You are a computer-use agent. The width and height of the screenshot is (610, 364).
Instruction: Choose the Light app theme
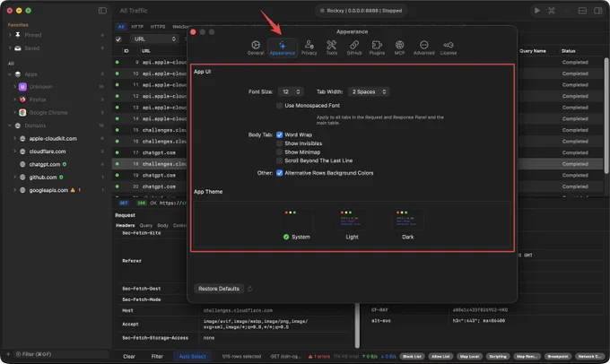[352, 225]
